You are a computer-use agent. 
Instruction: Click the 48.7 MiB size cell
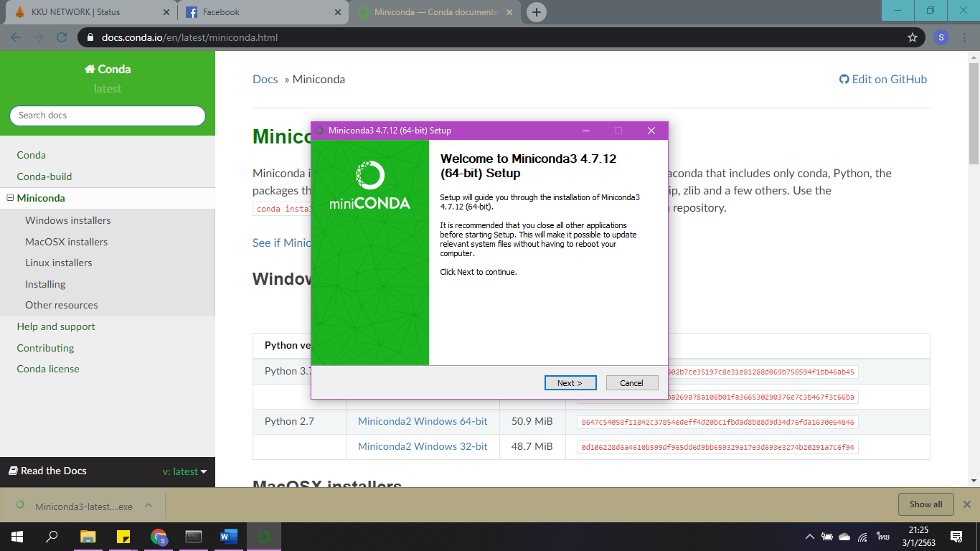click(x=532, y=446)
